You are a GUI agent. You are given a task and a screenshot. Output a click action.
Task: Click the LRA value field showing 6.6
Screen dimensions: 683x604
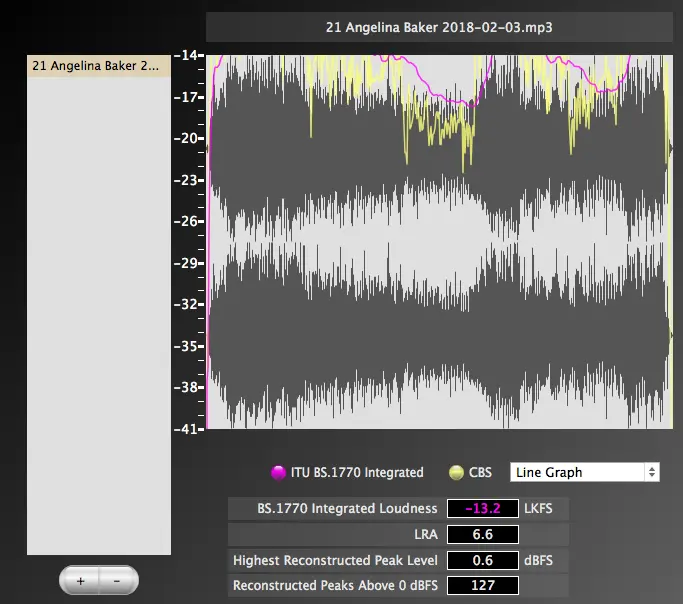click(x=483, y=534)
